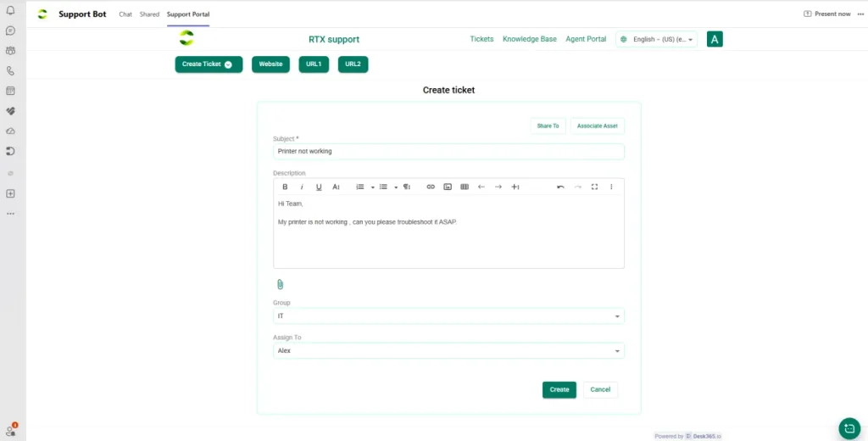Screen dimensions: 868x441
Task: Open Activity bell in Teams sidebar
Action: (10, 10)
